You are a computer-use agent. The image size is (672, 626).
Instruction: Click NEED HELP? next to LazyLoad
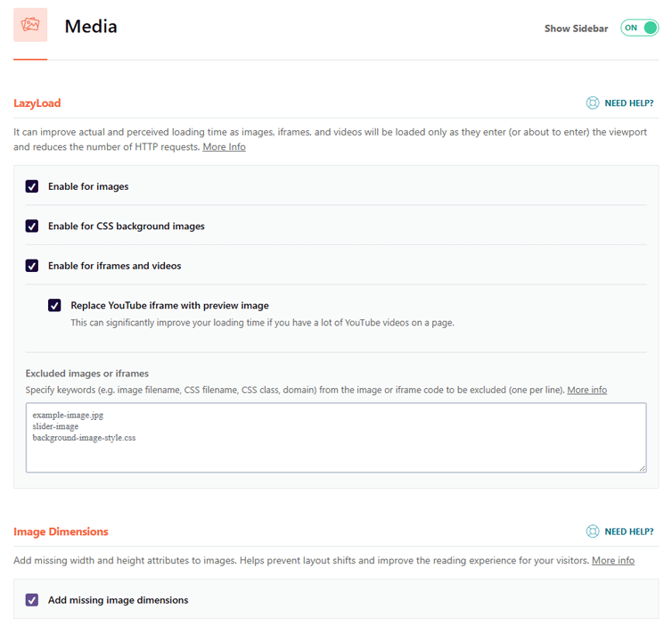click(628, 103)
